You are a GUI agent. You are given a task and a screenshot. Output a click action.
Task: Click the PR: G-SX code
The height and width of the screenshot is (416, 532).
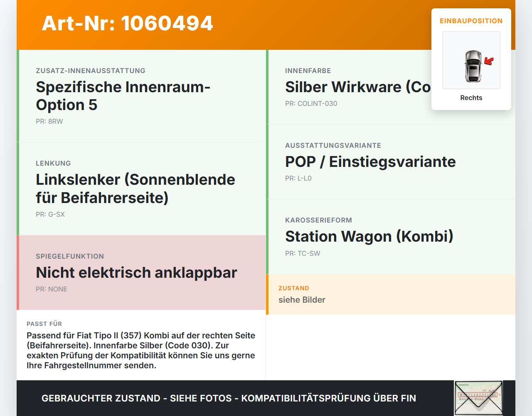[x=50, y=214]
